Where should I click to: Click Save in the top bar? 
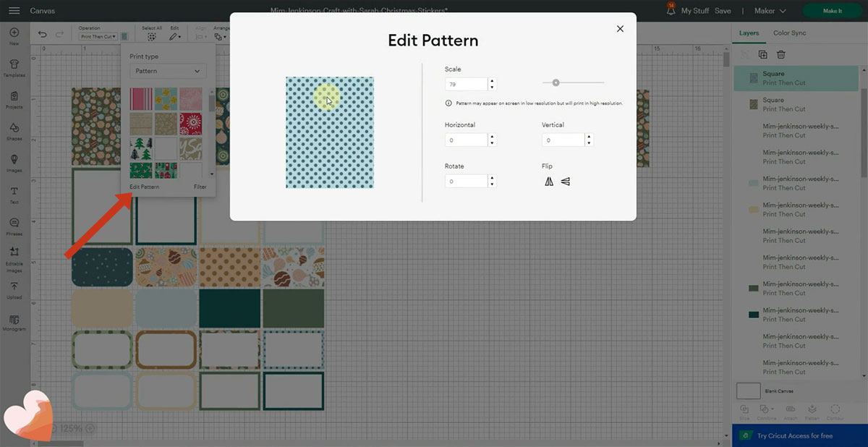pyautogui.click(x=723, y=11)
